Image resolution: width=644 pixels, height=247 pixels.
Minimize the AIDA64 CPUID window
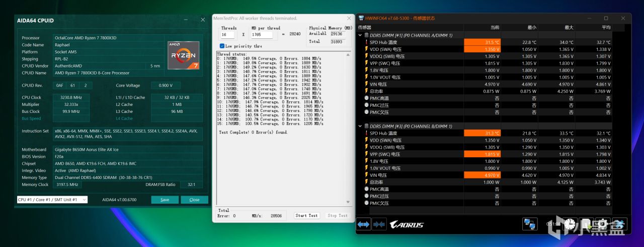[187, 20]
